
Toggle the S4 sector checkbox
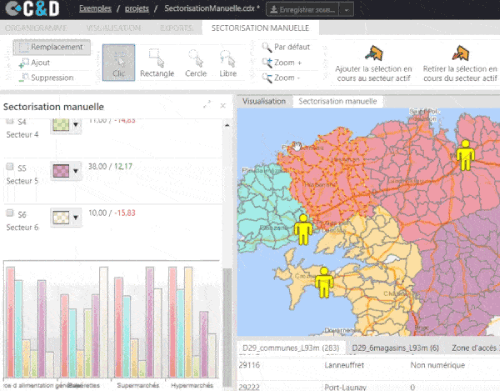click(x=10, y=121)
